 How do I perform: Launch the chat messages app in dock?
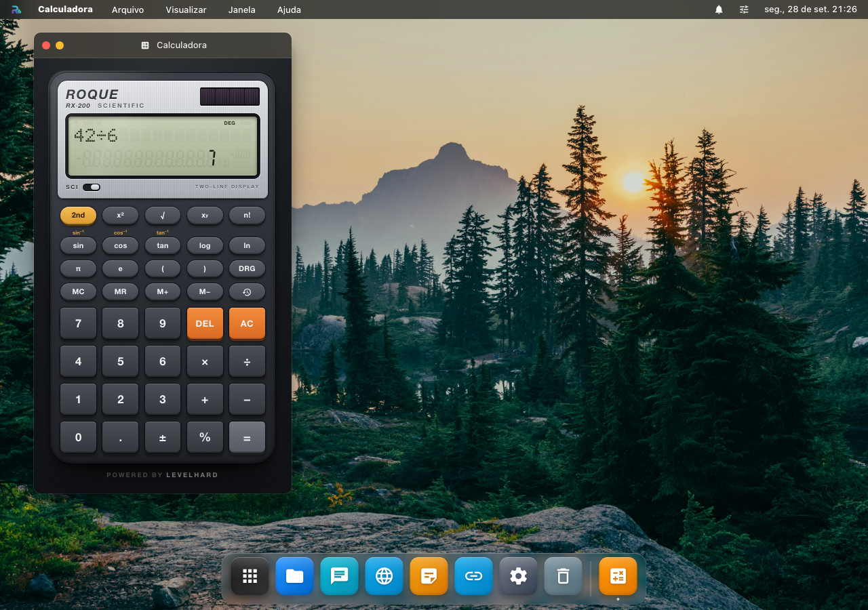[339, 576]
